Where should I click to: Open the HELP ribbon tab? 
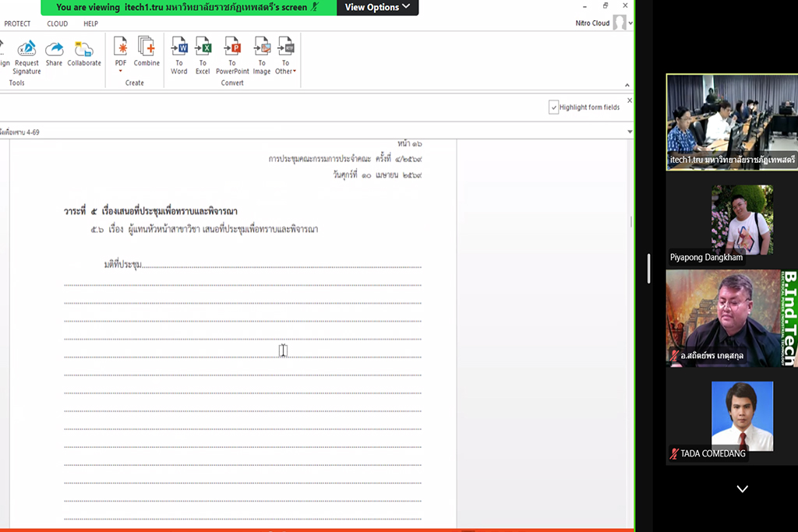90,24
